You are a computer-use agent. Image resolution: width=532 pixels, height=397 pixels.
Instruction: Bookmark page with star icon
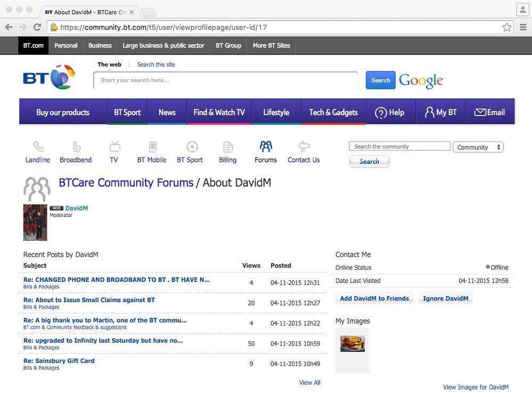click(x=506, y=27)
